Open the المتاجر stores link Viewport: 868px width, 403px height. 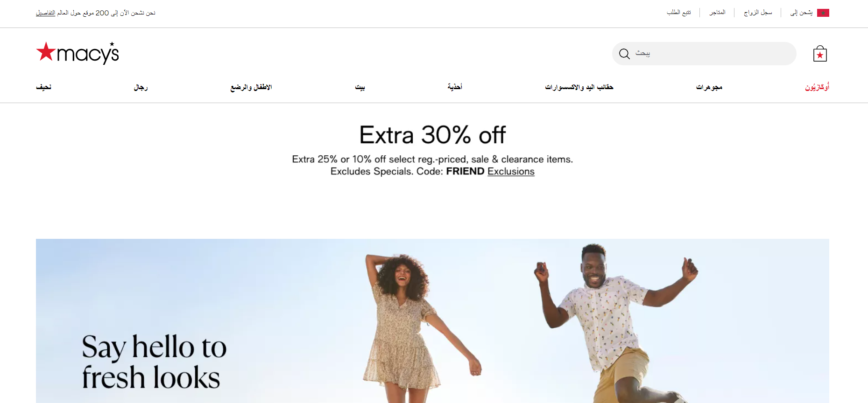click(717, 13)
